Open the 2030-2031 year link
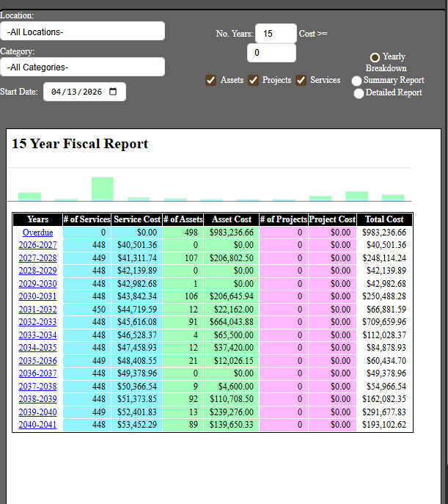Viewport: 448px width, 504px height. (x=37, y=296)
